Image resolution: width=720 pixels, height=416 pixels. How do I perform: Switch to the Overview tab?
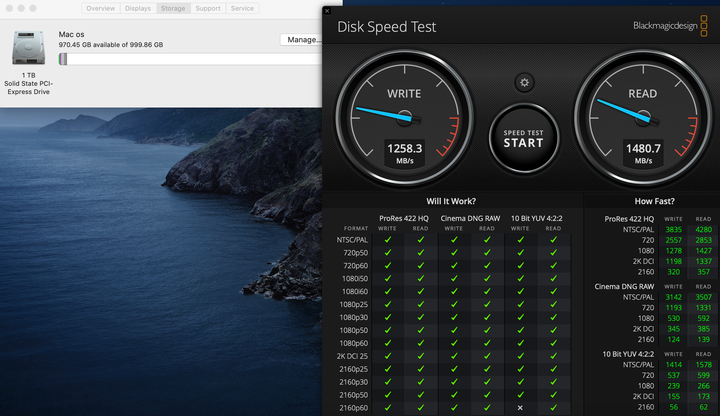point(101,8)
